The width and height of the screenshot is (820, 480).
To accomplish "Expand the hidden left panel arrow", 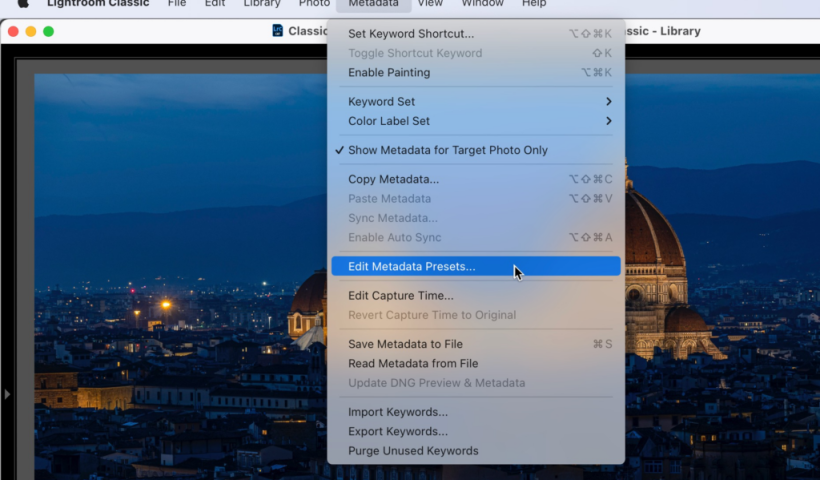I will point(7,394).
